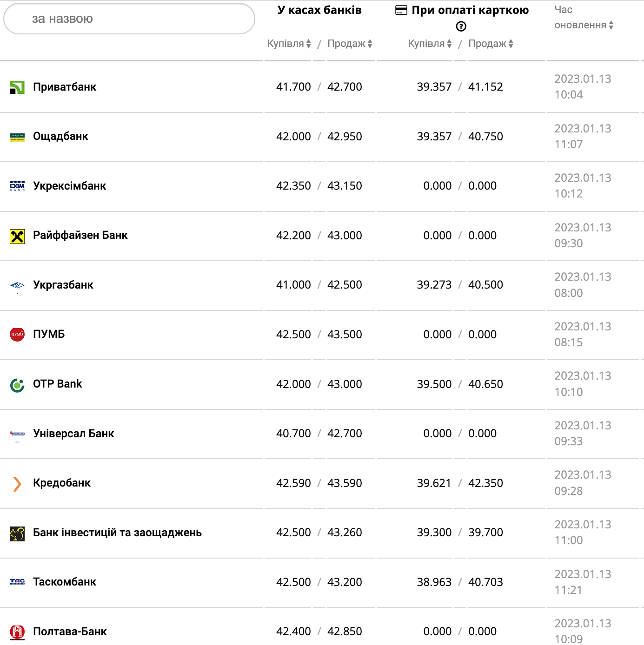Click the Oschadbank logo icon
644x645 pixels.
(17, 137)
